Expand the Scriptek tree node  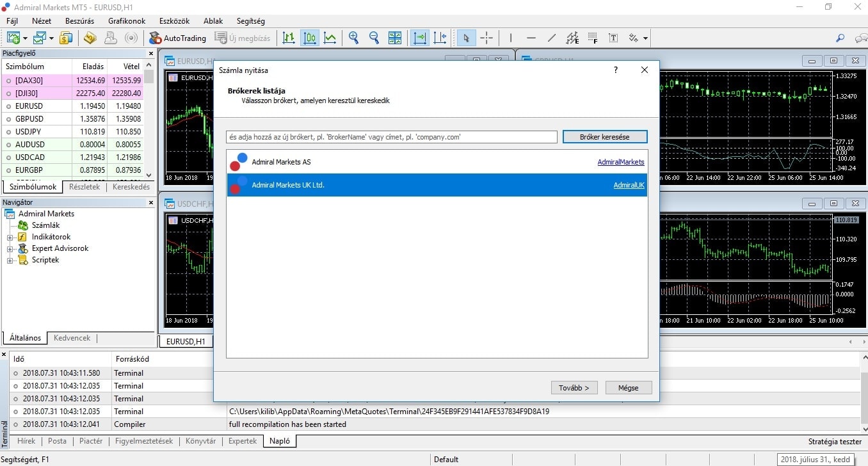coord(10,260)
